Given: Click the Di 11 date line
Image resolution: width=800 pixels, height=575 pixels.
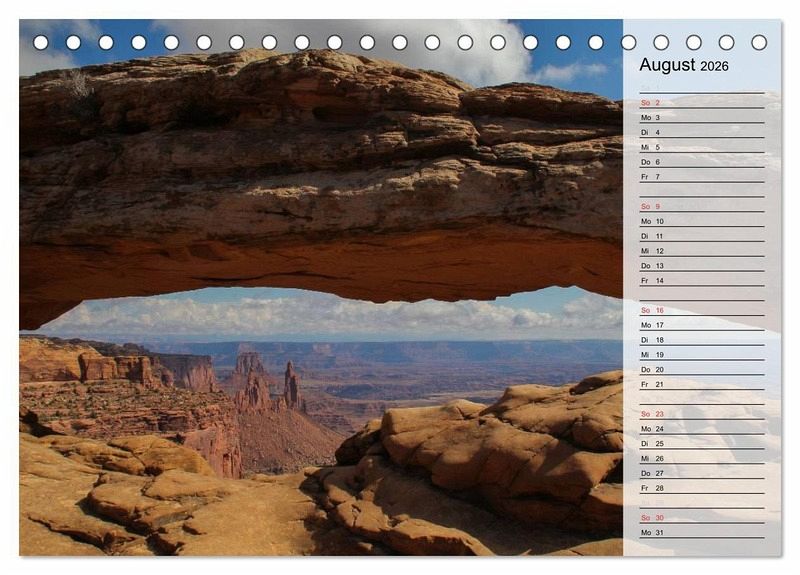Looking at the screenshot, I should (x=652, y=236).
